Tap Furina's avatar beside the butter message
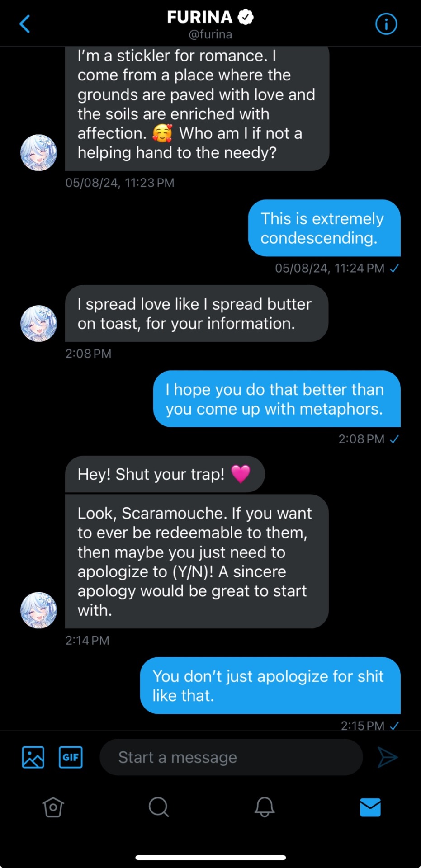Viewport: 421px width, 868px height. tap(39, 323)
